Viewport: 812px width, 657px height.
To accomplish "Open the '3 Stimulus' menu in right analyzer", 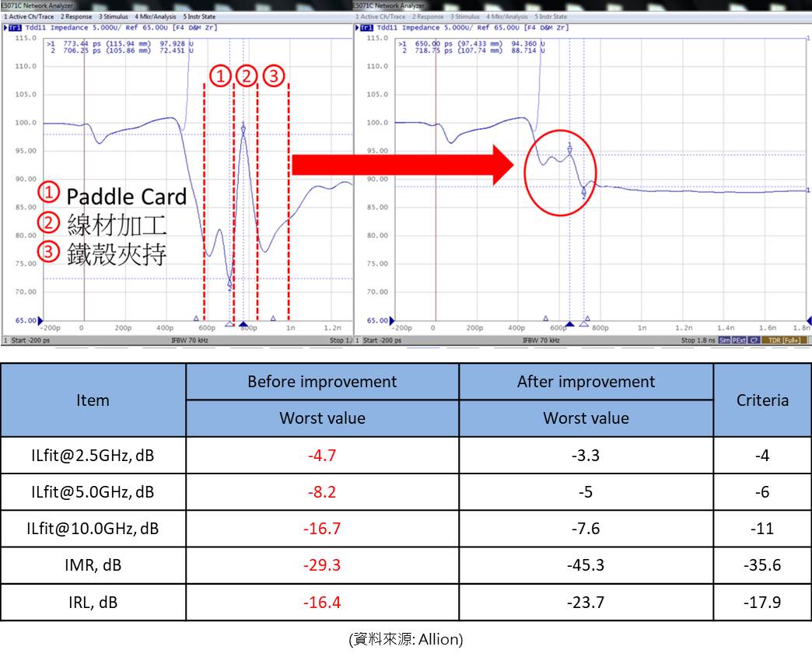I will (x=465, y=16).
